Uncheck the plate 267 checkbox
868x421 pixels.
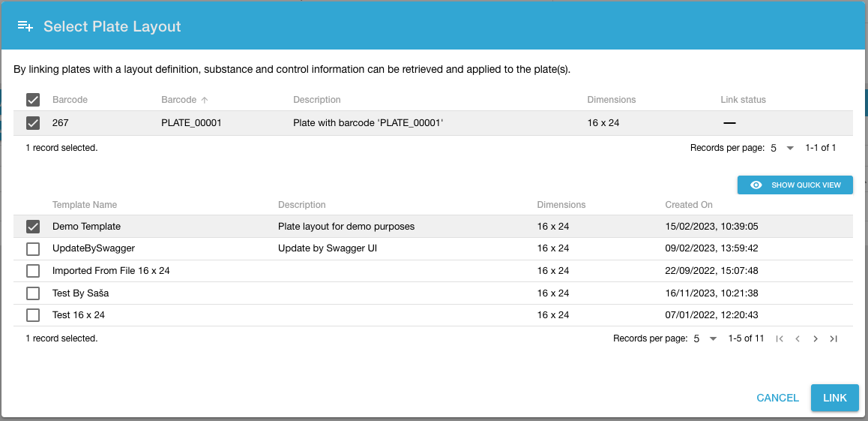click(x=33, y=123)
